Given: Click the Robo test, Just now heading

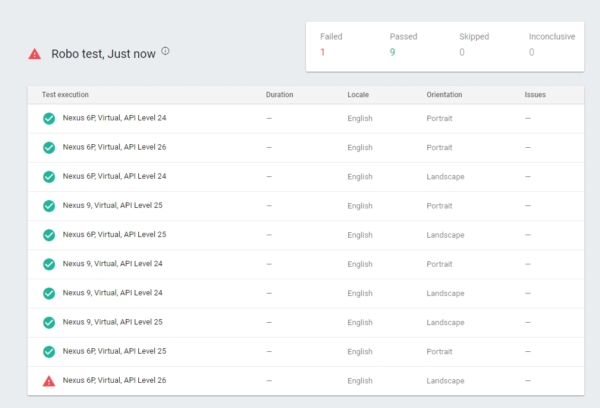Looking at the screenshot, I should [103, 54].
